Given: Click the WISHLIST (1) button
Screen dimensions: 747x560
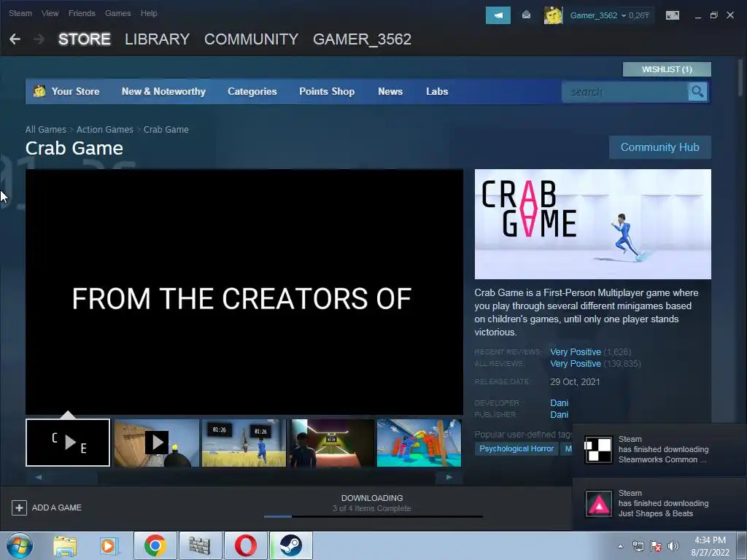Looking at the screenshot, I should coord(667,69).
